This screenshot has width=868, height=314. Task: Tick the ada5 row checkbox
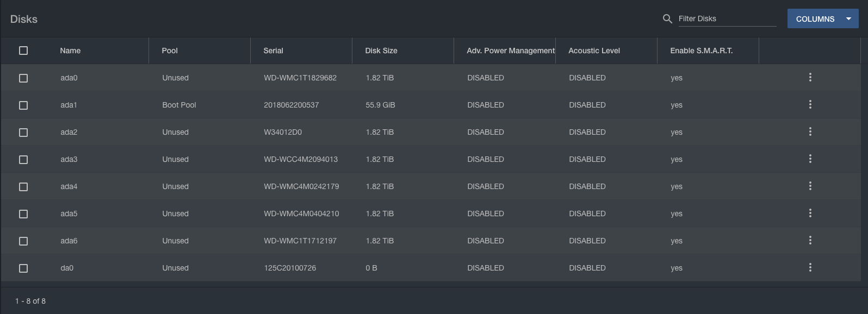23,214
